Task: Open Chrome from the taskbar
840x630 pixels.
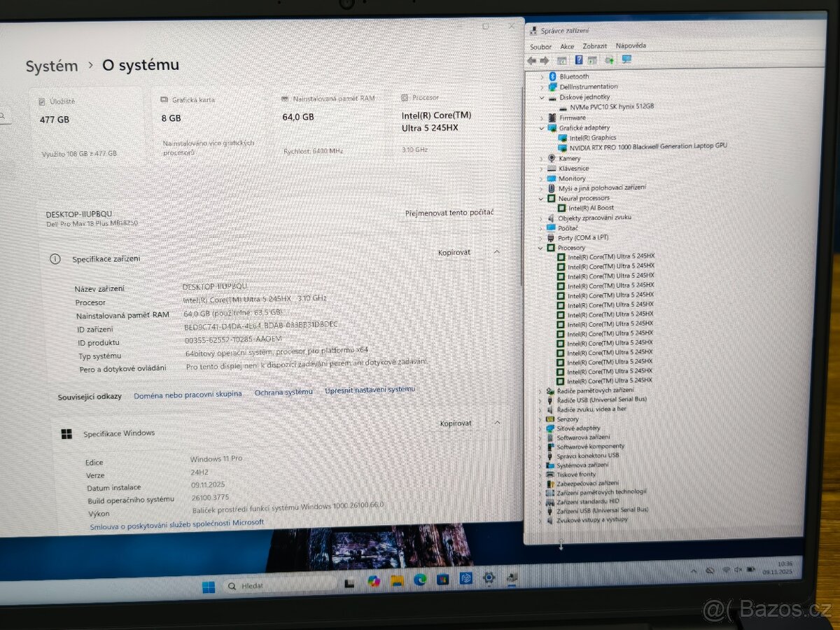Action: tap(373, 582)
